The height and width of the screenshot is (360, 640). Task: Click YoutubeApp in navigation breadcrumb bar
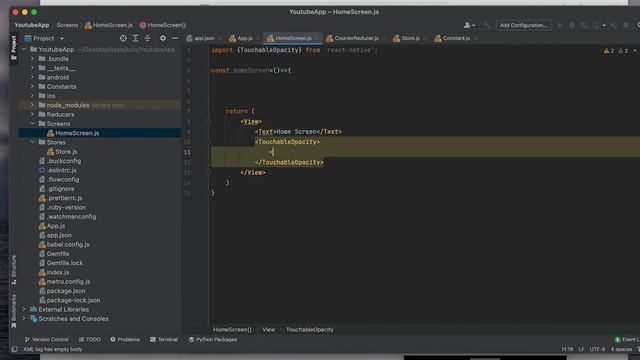(x=32, y=25)
